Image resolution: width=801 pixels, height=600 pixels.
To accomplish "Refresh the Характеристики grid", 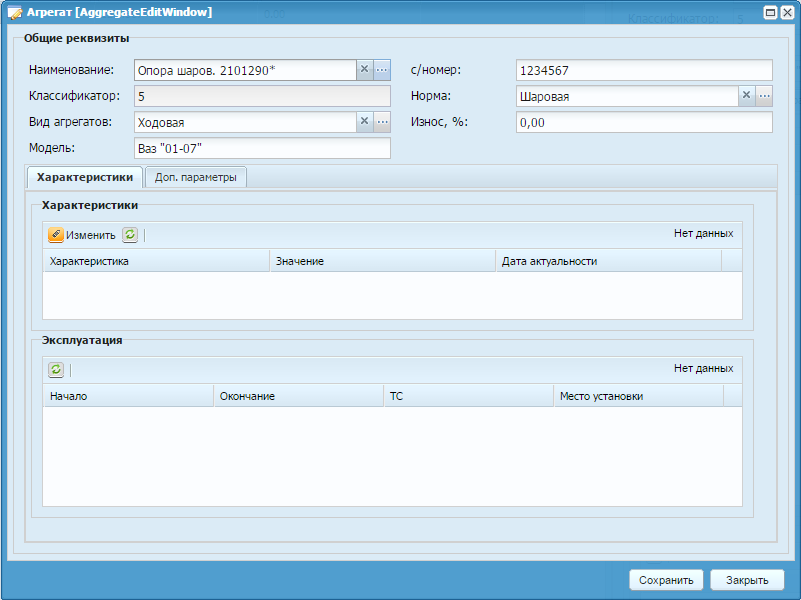I will click(x=130, y=234).
